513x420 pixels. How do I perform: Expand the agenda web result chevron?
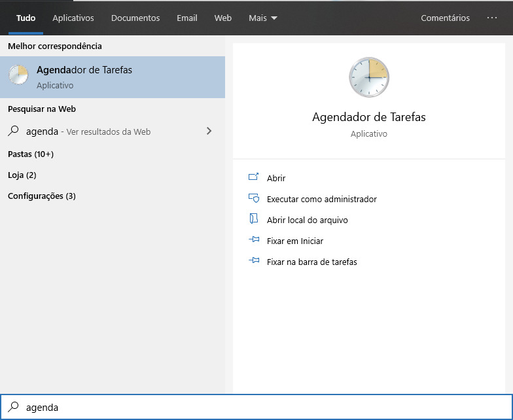point(209,131)
